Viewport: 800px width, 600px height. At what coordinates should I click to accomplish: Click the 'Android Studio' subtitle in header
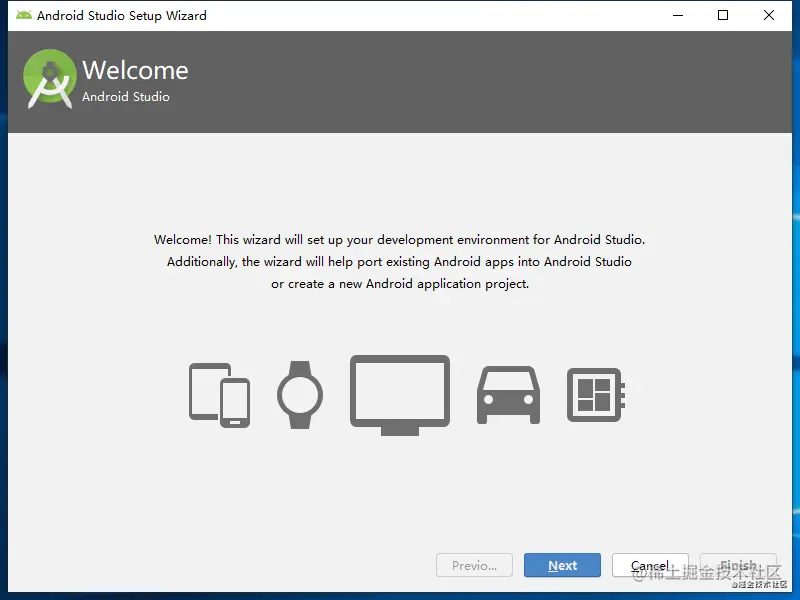coord(126,96)
